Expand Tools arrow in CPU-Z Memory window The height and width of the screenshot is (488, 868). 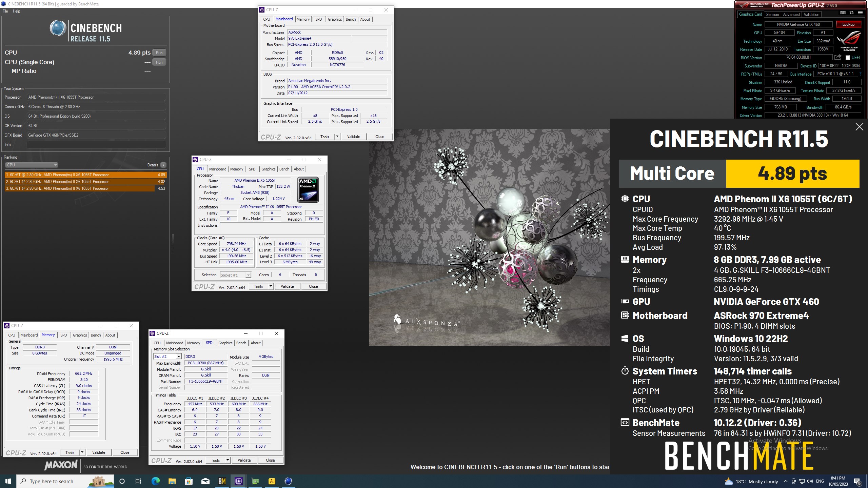[82, 452]
